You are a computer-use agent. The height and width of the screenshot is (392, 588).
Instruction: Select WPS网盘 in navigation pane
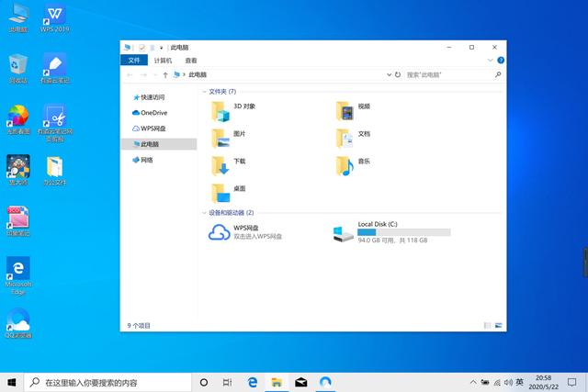click(x=159, y=129)
